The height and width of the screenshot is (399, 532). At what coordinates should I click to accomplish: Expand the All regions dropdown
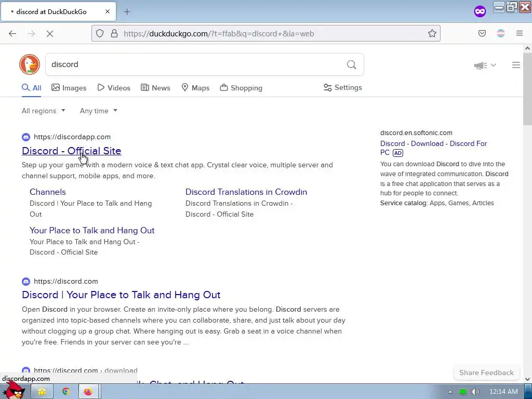pyautogui.click(x=44, y=111)
